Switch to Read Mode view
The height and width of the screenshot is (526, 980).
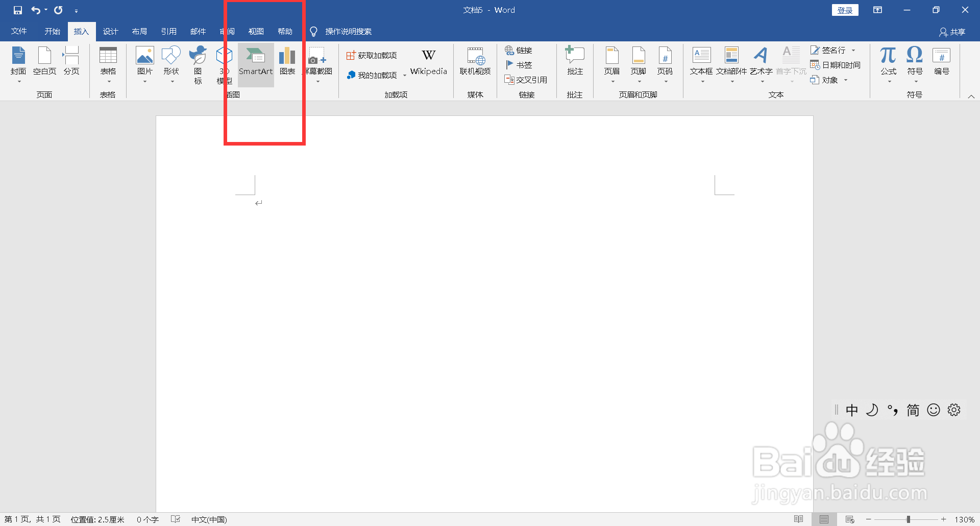[799, 519]
